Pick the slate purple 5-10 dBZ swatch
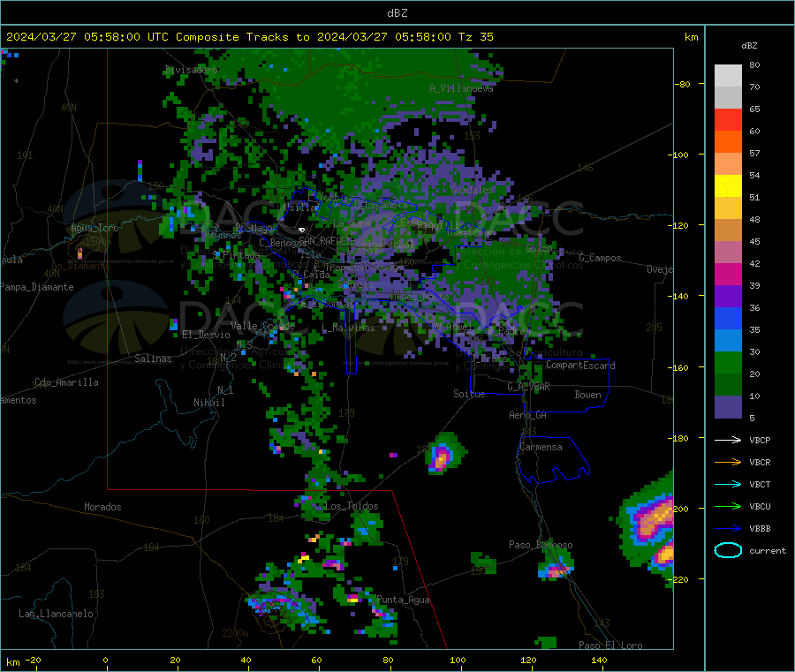 pyautogui.click(x=728, y=407)
